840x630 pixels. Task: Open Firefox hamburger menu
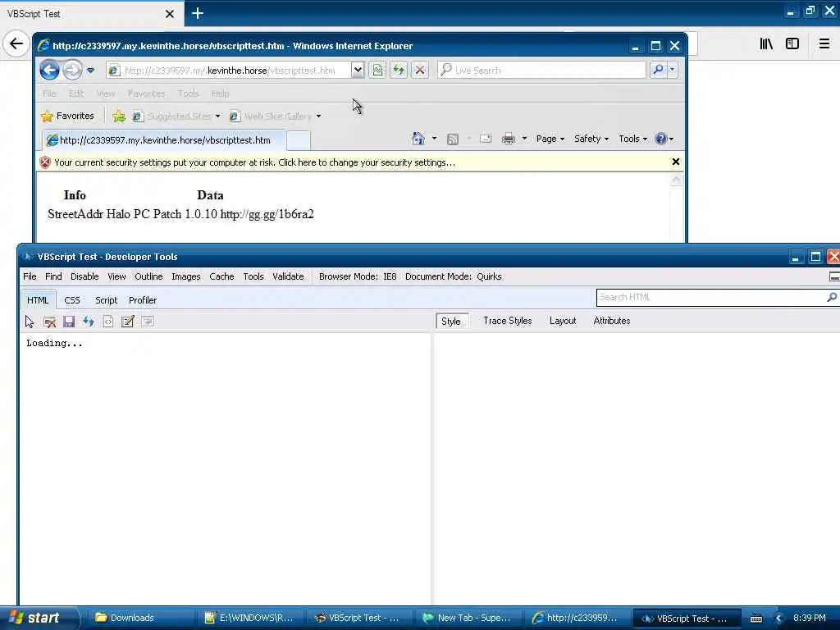pyautogui.click(x=824, y=44)
